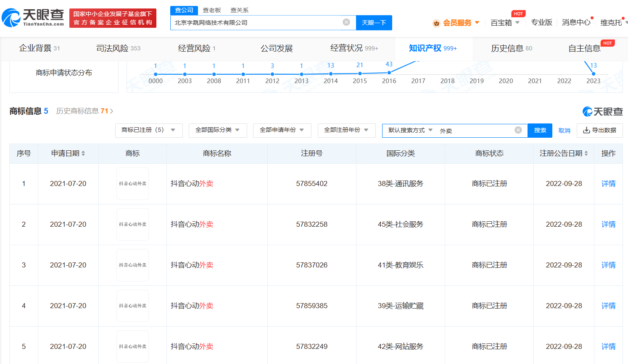Open 专业版 in the header
628x364 pixels.
[x=541, y=22]
